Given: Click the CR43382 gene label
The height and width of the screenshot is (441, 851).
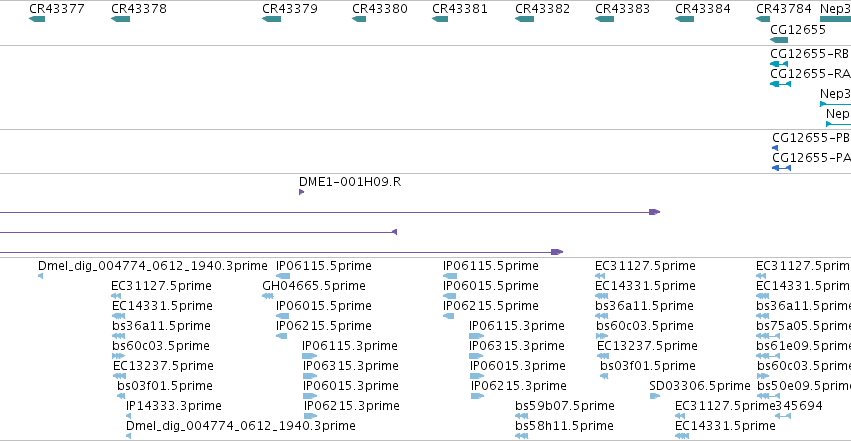Looking at the screenshot, I should pyautogui.click(x=543, y=9).
